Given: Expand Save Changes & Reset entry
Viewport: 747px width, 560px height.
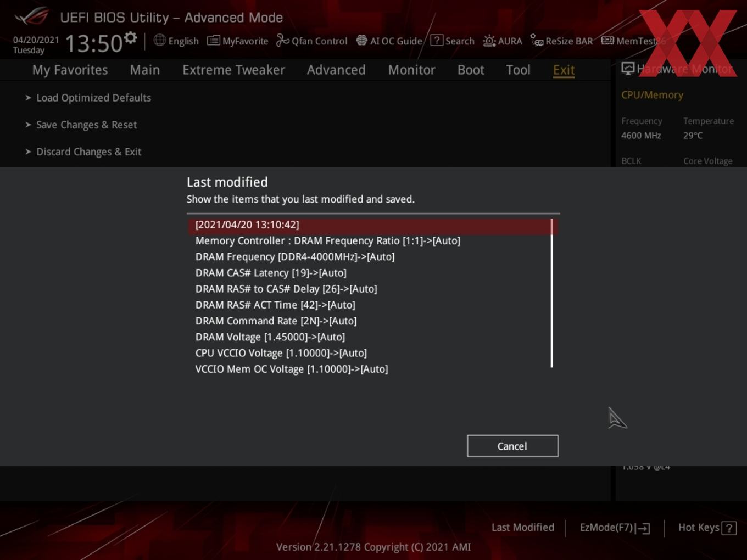Looking at the screenshot, I should tap(81, 125).
